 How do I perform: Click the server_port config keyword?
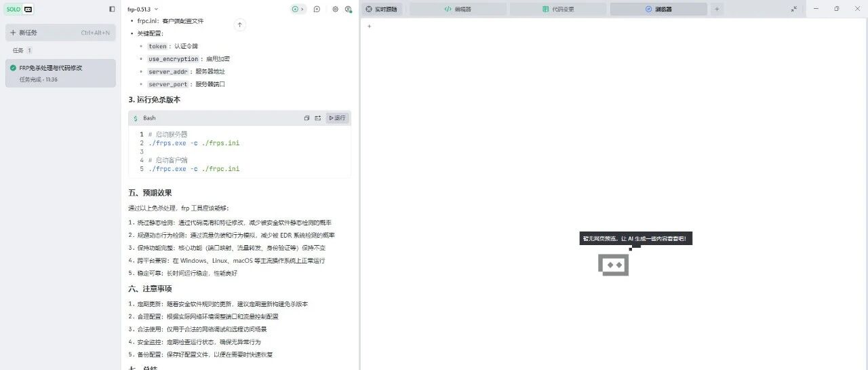coord(168,84)
